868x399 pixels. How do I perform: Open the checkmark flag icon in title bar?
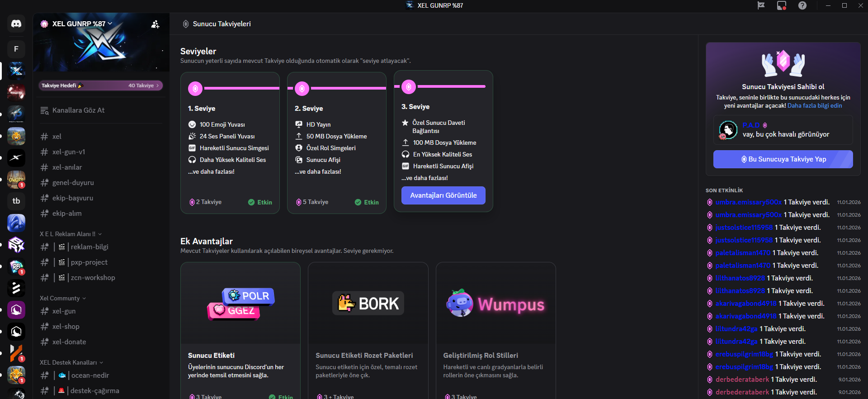(x=761, y=5)
